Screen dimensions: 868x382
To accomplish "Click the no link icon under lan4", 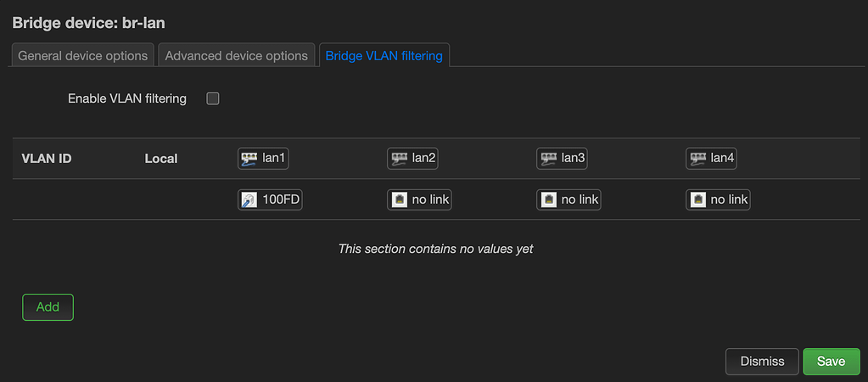I will click(697, 200).
